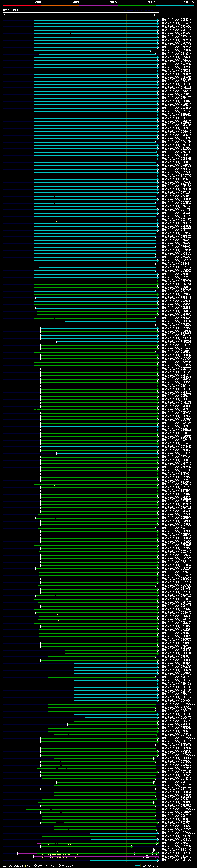Select hit UniRef100_Q75T55
Image resolution: width=197 pixels, height=868 pixels.
[176, 111]
